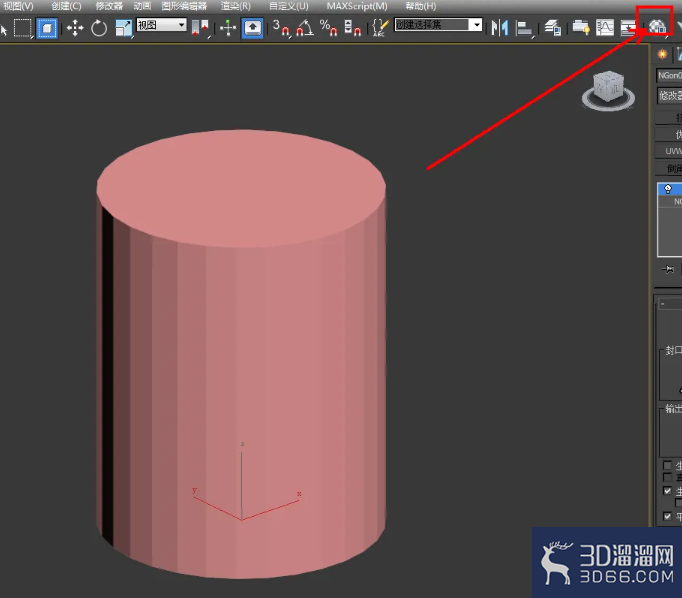Click the Pin Stack icon

(668, 270)
